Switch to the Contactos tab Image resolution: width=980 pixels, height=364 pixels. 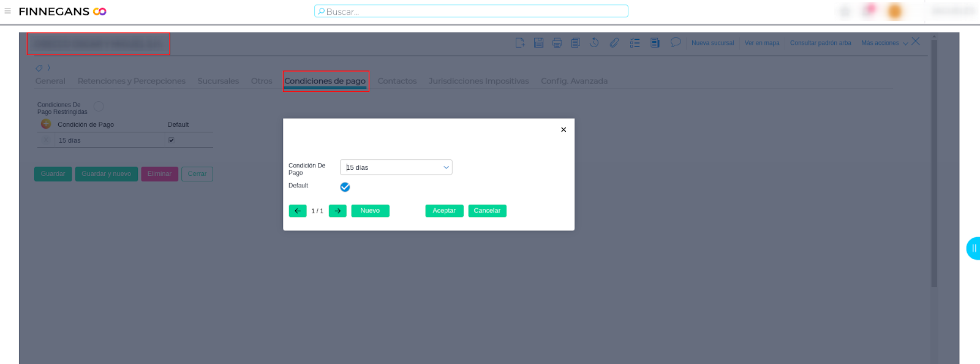tap(397, 81)
